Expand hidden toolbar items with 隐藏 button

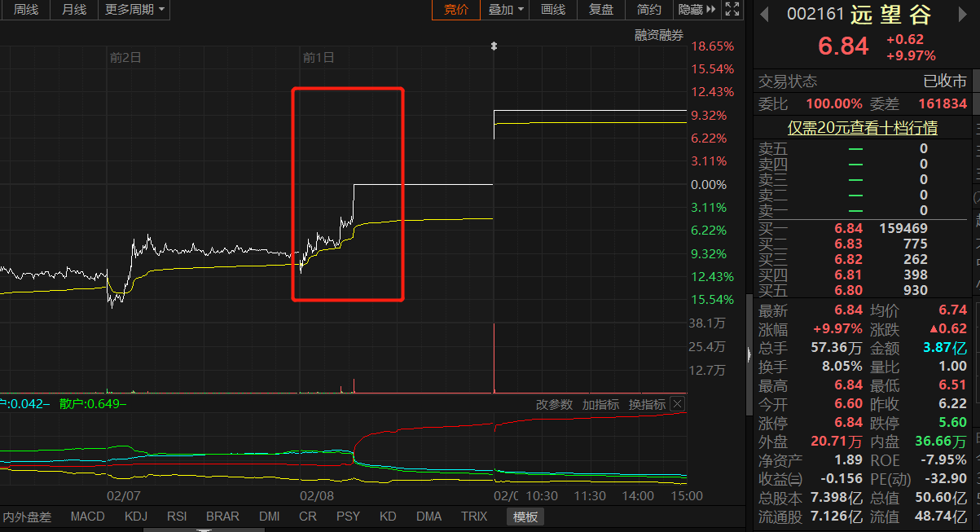point(697,10)
